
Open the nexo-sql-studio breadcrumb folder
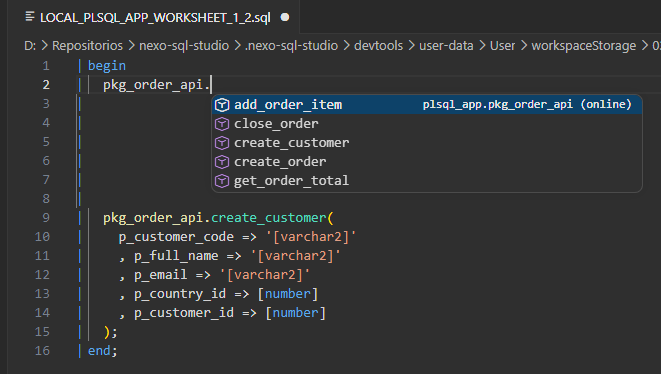[x=184, y=46]
